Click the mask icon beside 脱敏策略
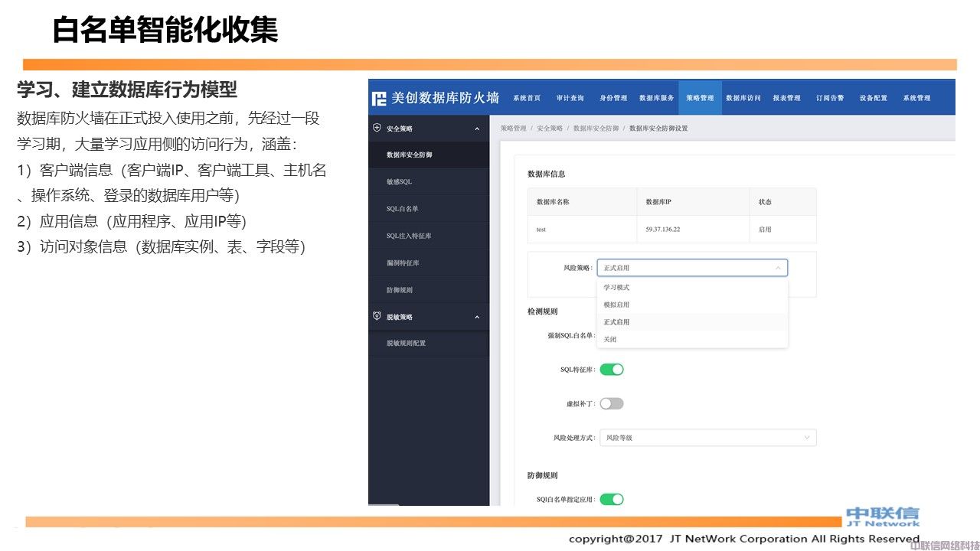The height and width of the screenshot is (551, 980). [x=377, y=316]
